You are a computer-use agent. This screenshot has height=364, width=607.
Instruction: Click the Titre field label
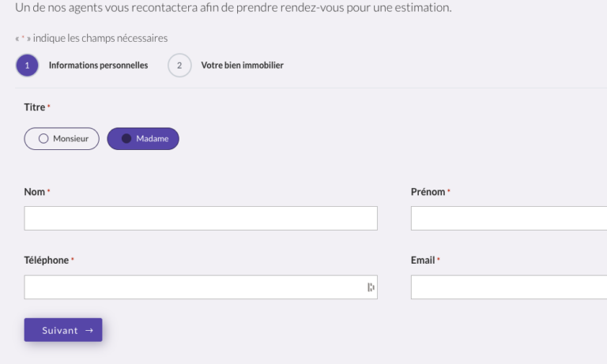pos(35,107)
